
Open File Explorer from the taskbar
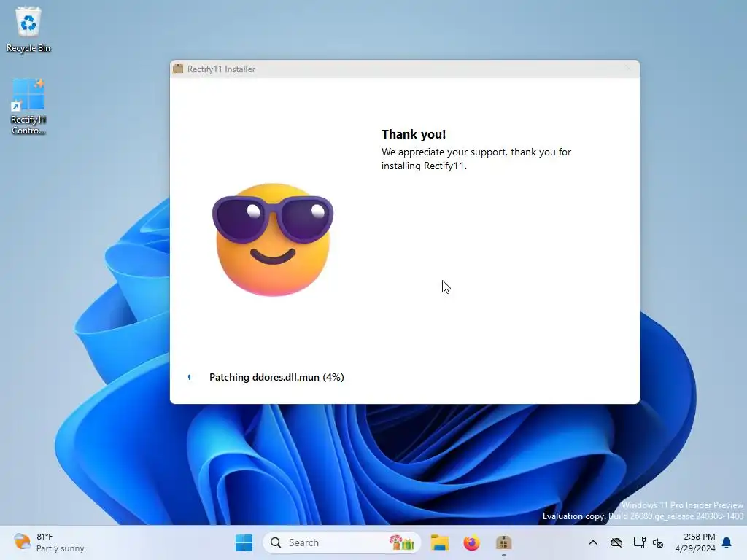[439, 542]
